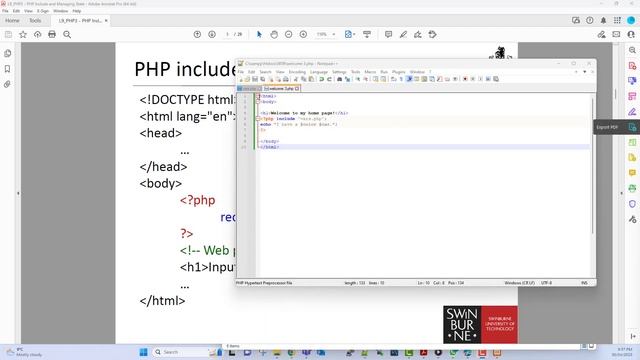
Task: Zoom out with the minus circle icon
Action: [289, 35]
